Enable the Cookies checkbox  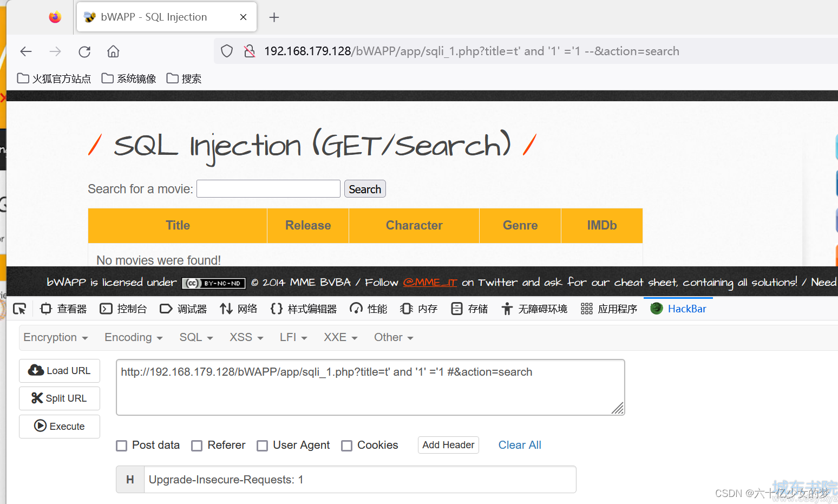point(347,446)
